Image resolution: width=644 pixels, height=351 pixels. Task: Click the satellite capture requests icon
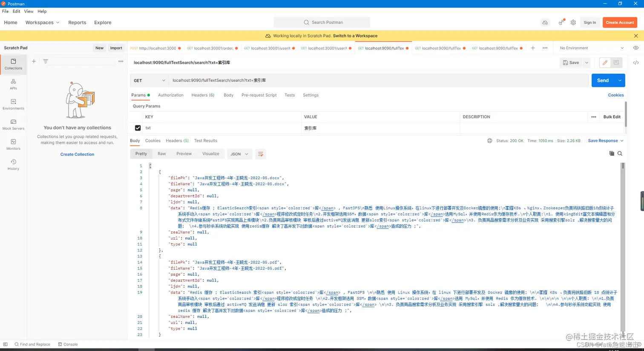click(561, 23)
